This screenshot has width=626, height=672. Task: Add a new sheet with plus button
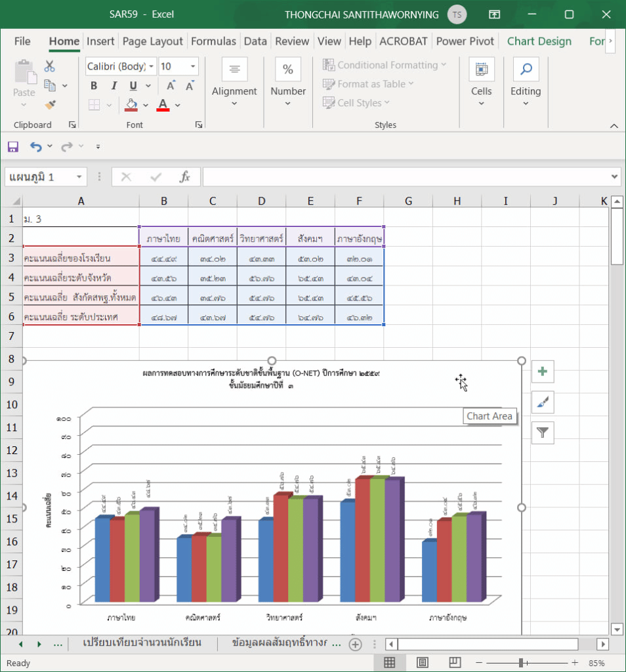pos(355,644)
